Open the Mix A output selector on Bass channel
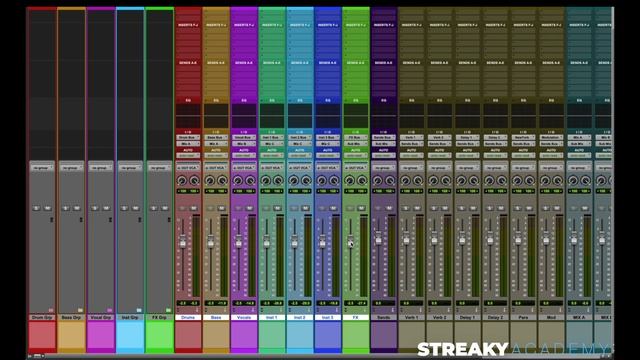The image size is (640, 360). (216, 144)
